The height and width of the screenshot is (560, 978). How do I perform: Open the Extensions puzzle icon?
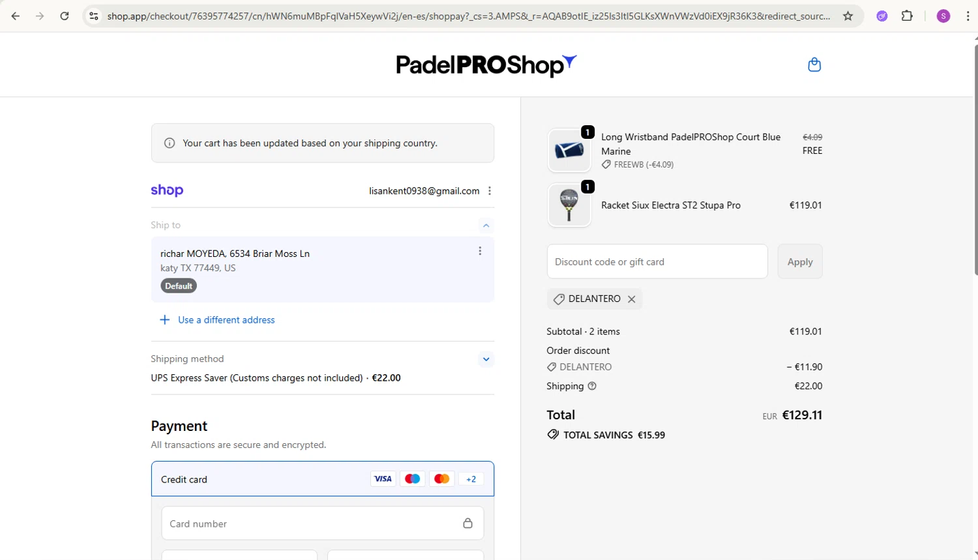click(x=907, y=16)
